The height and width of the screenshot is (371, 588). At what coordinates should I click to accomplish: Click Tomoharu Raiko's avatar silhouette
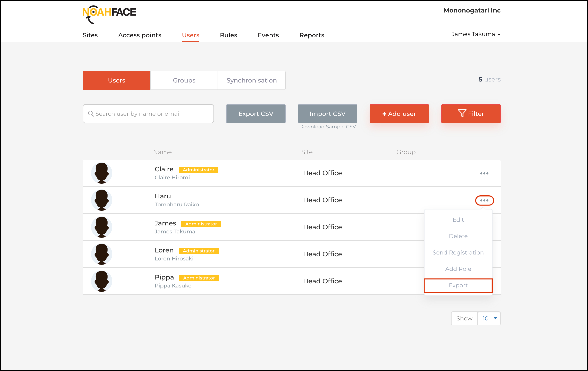click(102, 200)
